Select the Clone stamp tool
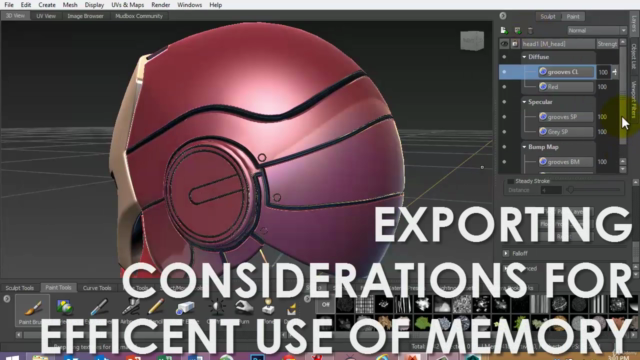 (x=268, y=307)
